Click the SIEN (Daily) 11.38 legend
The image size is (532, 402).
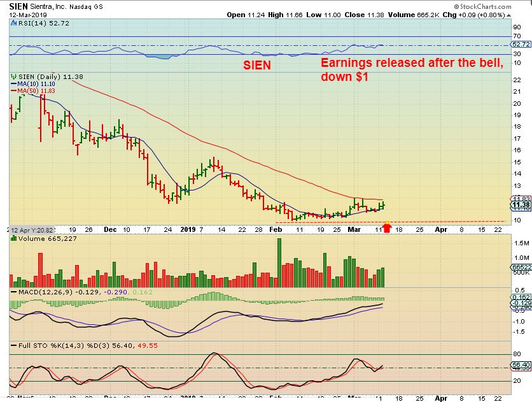point(50,76)
